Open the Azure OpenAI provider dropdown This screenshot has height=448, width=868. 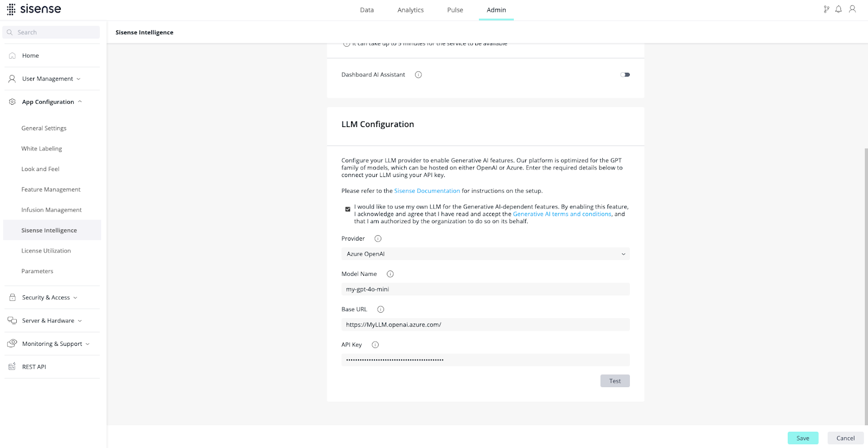[486, 254]
